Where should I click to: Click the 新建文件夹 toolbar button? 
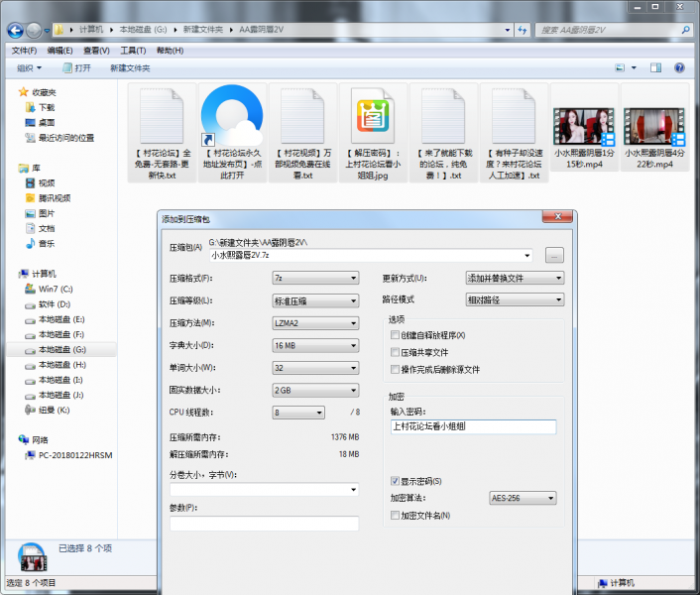pyautogui.click(x=130, y=68)
